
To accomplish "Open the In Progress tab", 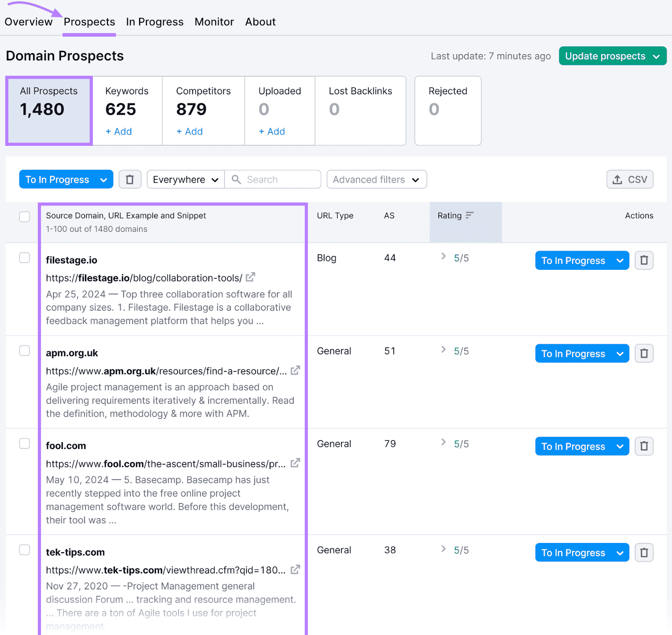I will (154, 21).
